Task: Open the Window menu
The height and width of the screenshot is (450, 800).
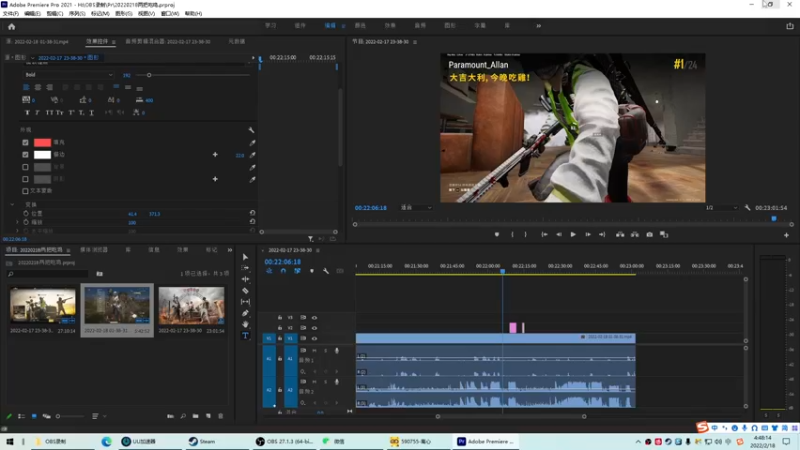Action: click(170, 14)
